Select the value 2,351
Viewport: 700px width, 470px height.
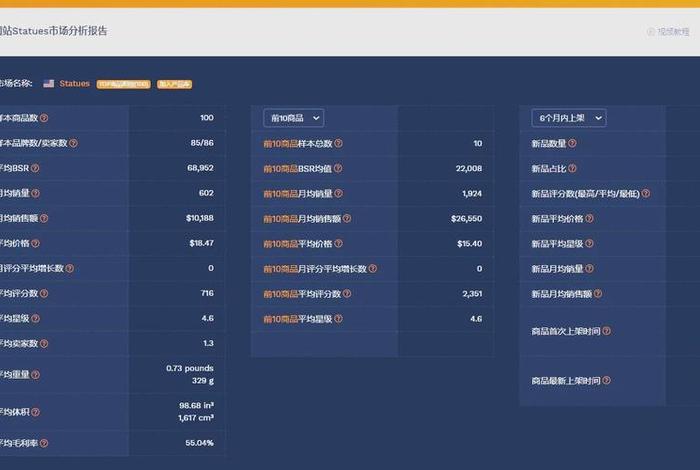pos(472,293)
